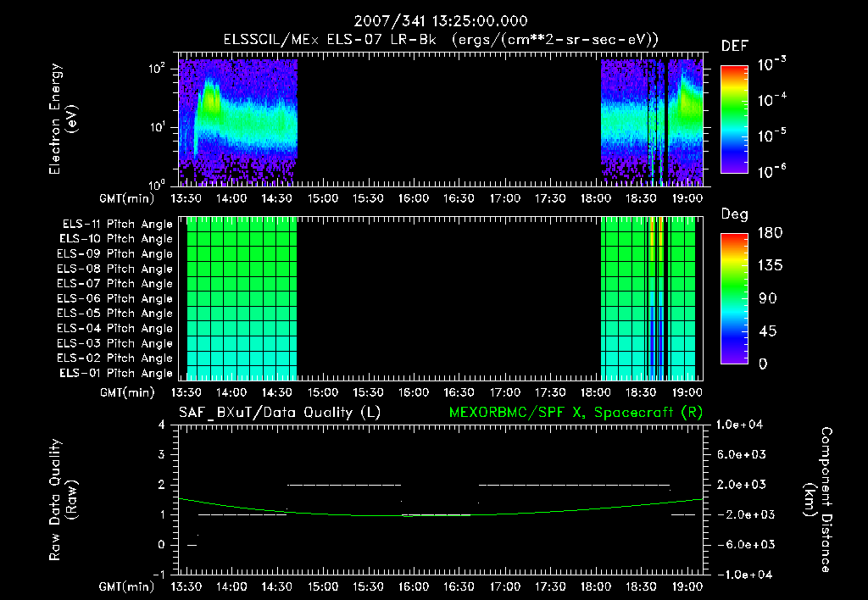Click the DEF color bar
868x600 pixels.
pyautogui.click(x=734, y=119)
